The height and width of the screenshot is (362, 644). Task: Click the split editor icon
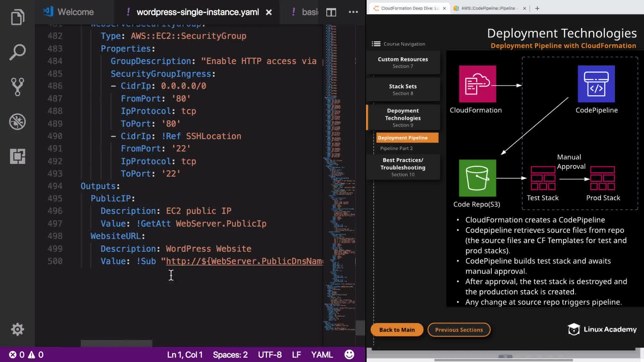pyautogui.click(x=331, y=12)
